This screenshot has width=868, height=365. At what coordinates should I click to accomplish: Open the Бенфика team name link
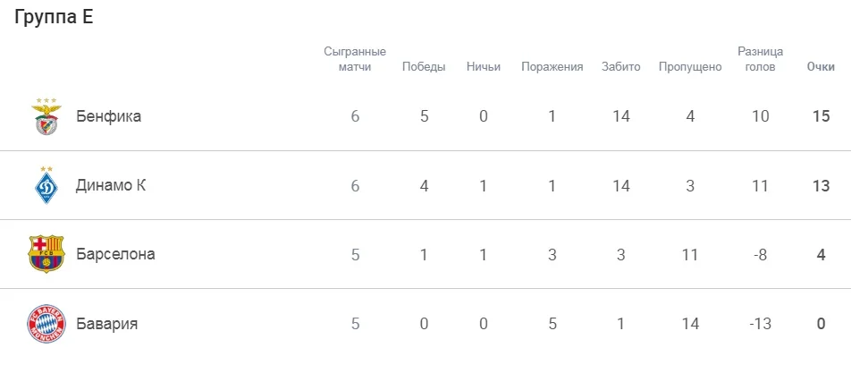coord(108,116)
